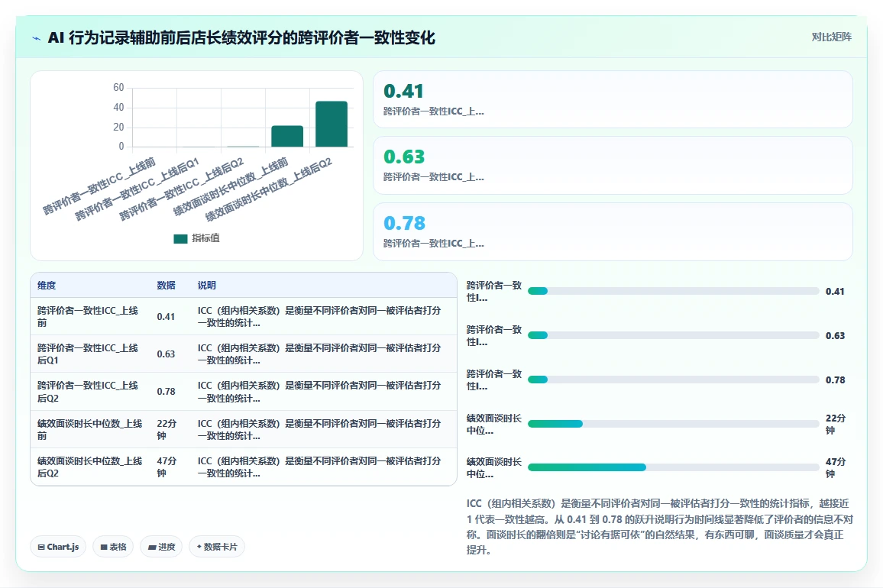This screenshot has width=883, height=588.
Task: Click the progress value label 22分钟
Action: [836, 424]
